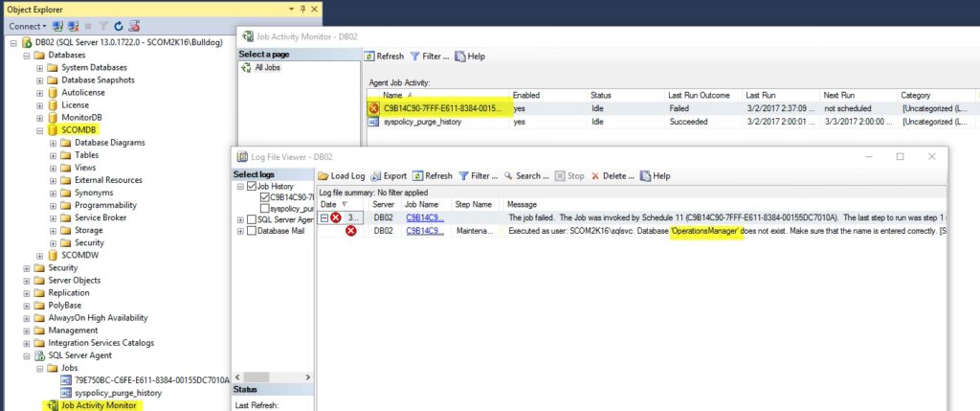Expand the SCOMDW database node
Viewport: 980px width, 411px height.
pos(40,255)
